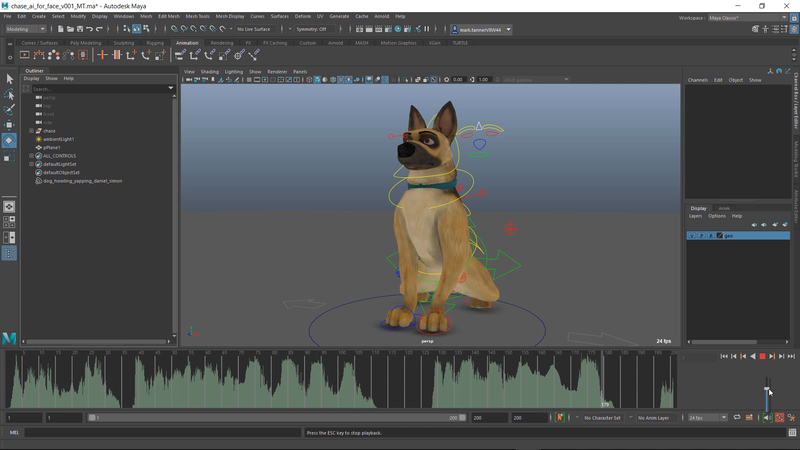Image resolution: width=800 pixels, height=450 pixels.
Task: Open the Modeling menu set dropdown
Action: tap(26, 29)
